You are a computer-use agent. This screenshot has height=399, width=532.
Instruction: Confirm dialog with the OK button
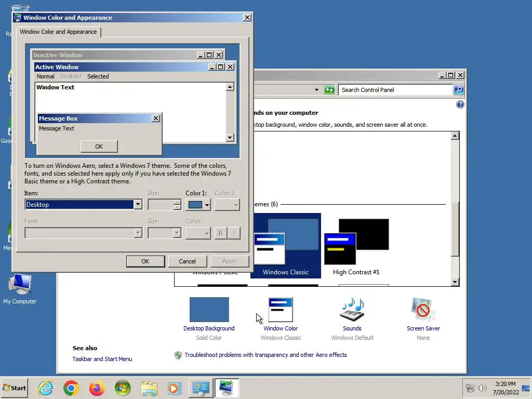tap(145, 262)
